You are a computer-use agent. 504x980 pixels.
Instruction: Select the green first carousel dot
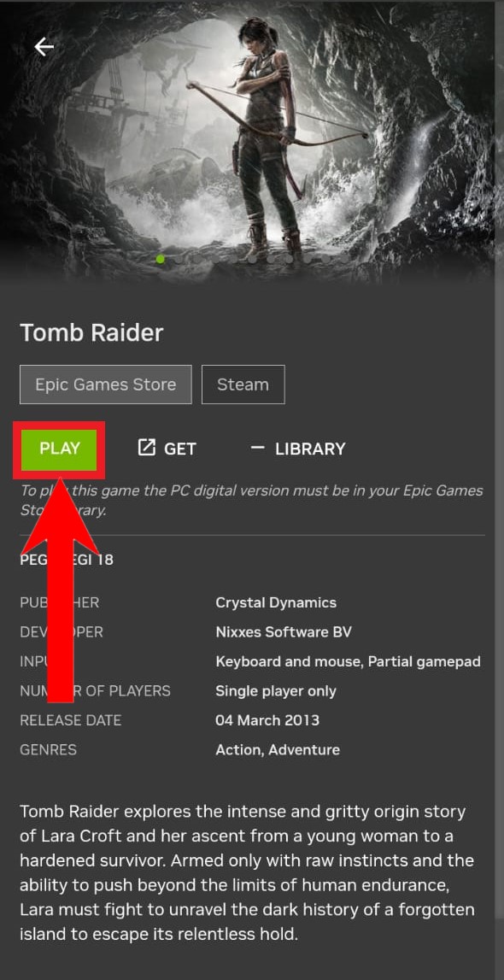click(x=161, y=259)
